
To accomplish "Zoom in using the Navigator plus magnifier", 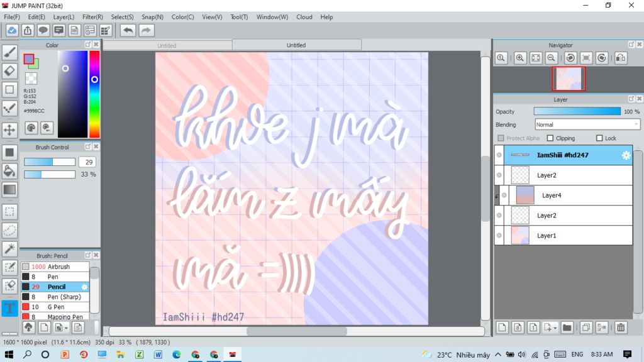I will coord(520,58).
